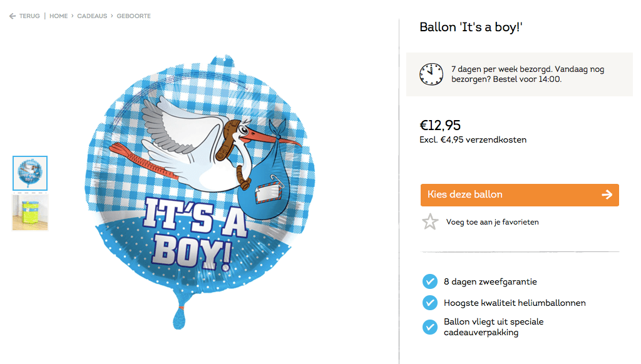Click the €12,95 price text
Screen dimensions: 641x364
pyautogui.click(x=440, y=125)
